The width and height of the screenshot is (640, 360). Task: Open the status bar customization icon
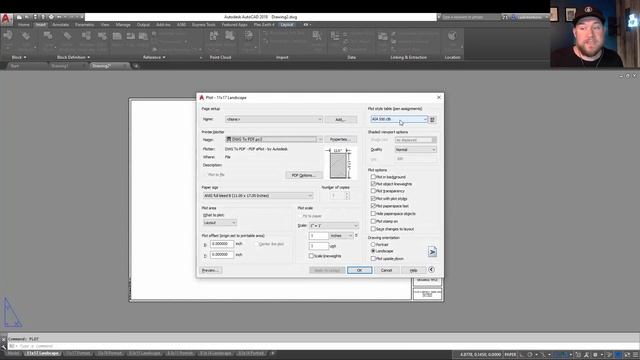636,355
